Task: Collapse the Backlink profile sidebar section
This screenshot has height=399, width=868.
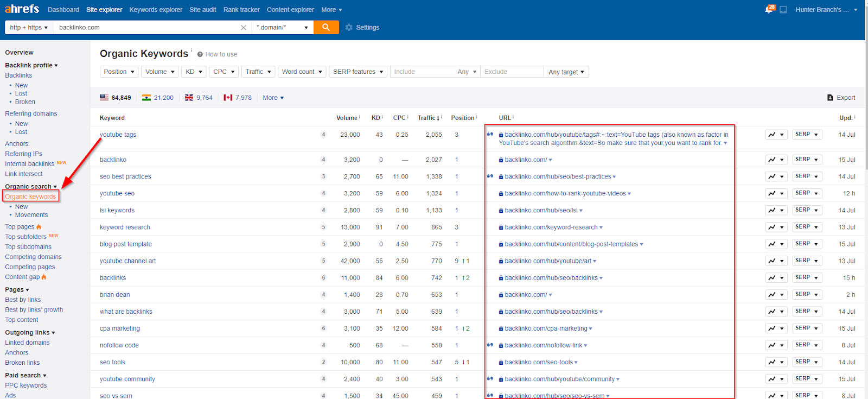Action: point(31,65)
